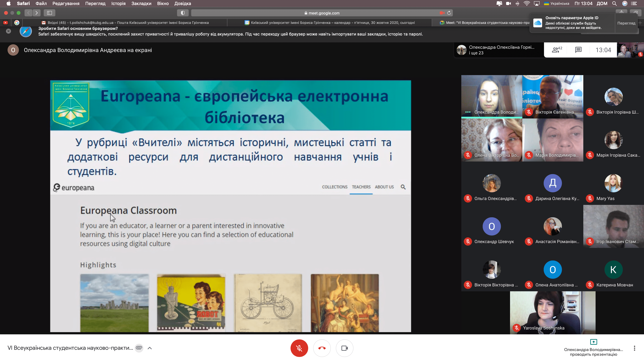Expand the meeting details chevron
The height and width of the screenshot is (362, 644).
pos(150,348)
